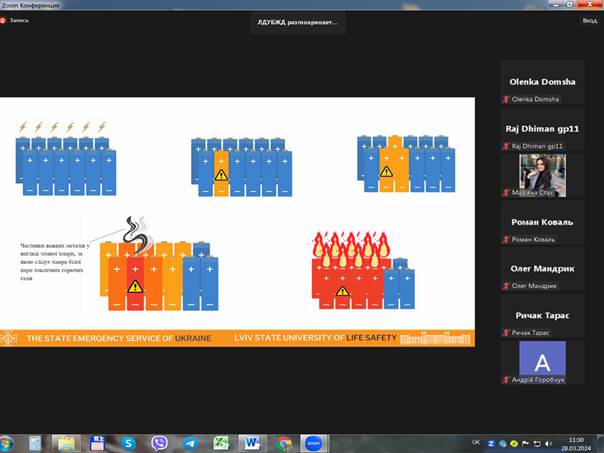Image resolution: width=604 pixels, height=453 pixels.
Task: Click the participant video thumbnail with photo
Action: coord(542,175)
